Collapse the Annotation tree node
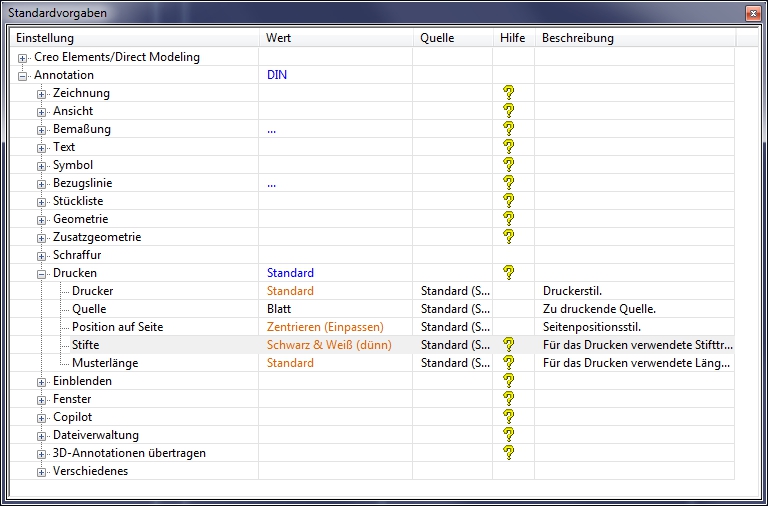Image resolution: width=768 pixels, height=506 pixels. click(x=23, y=76)
